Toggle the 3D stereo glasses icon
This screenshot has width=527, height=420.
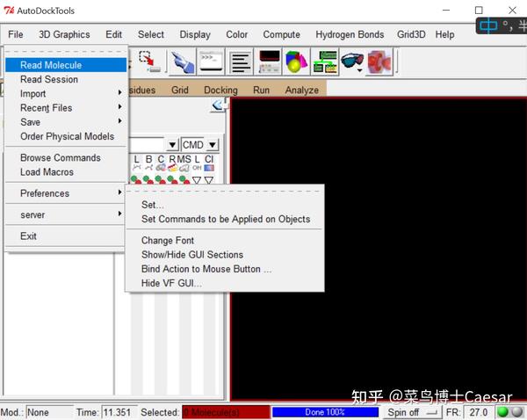(352, 61)
